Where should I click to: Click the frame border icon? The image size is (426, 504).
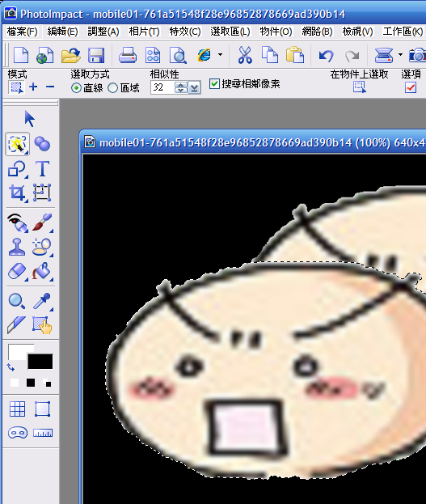point(42,409)
